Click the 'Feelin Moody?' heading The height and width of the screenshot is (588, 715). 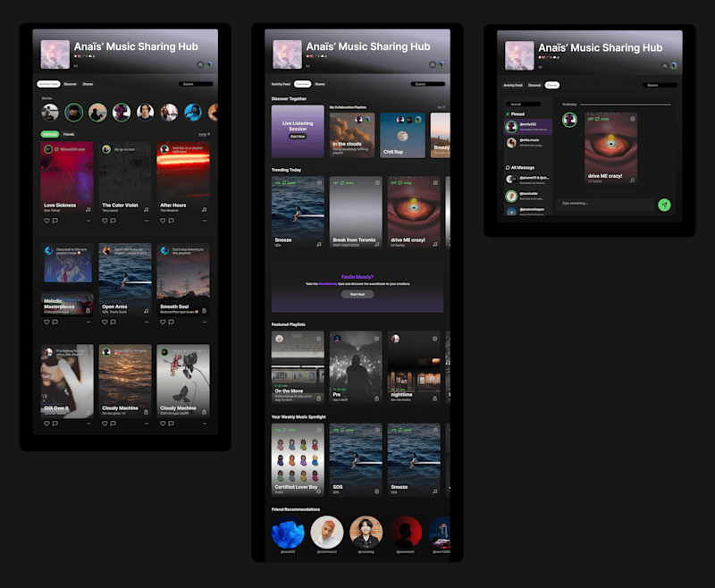[x=357, y=277]
